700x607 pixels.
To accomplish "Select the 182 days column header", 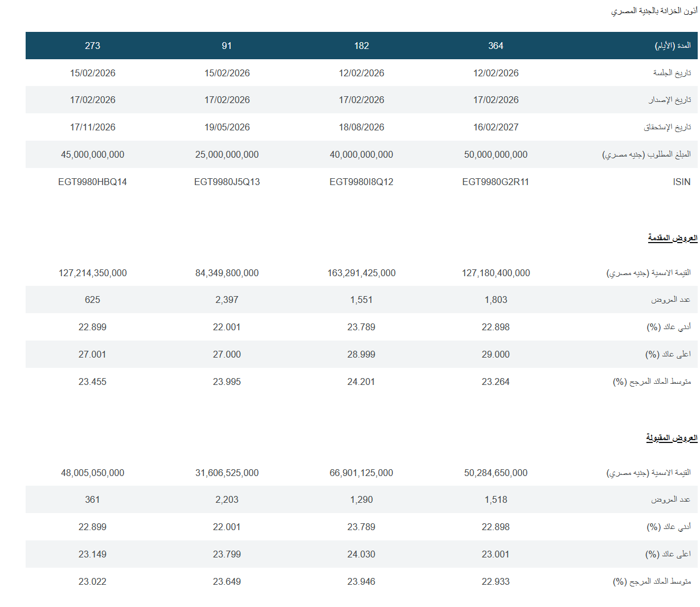I will pos(361,46).
